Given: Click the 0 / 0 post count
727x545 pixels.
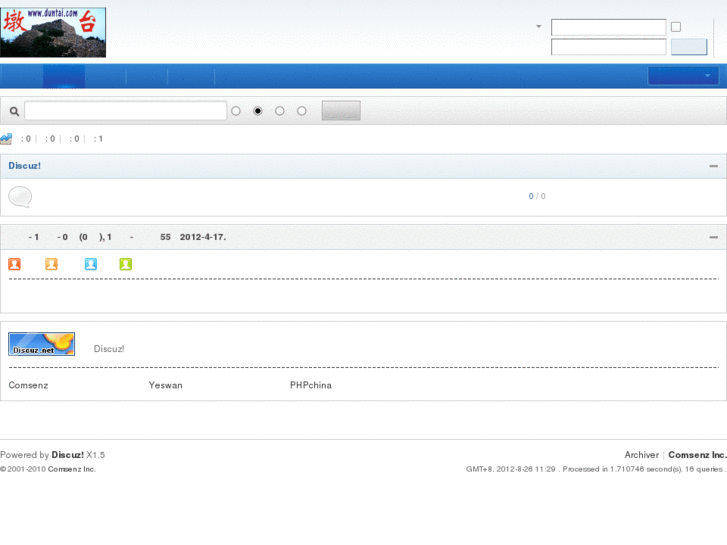Looking at the screenshot, I should click(537, 196).
